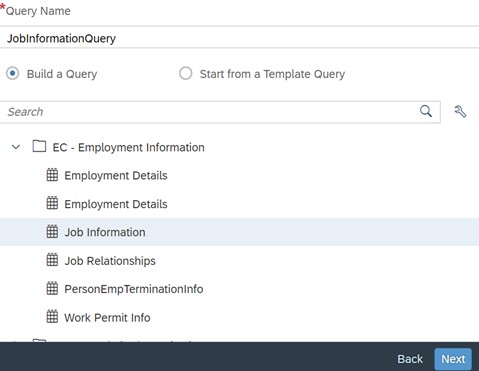Click the table icon beside PersonEmpTerminationInfo
This screenshot has width=479, height=371.
(52, 288)
